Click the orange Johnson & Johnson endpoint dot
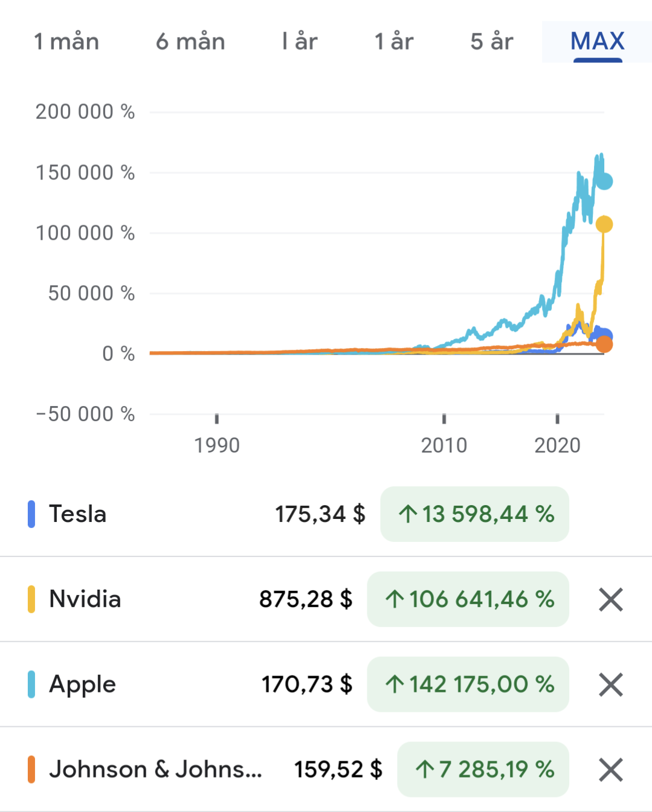The width and height of the screenshot is (652, 812). pos(604,344)
